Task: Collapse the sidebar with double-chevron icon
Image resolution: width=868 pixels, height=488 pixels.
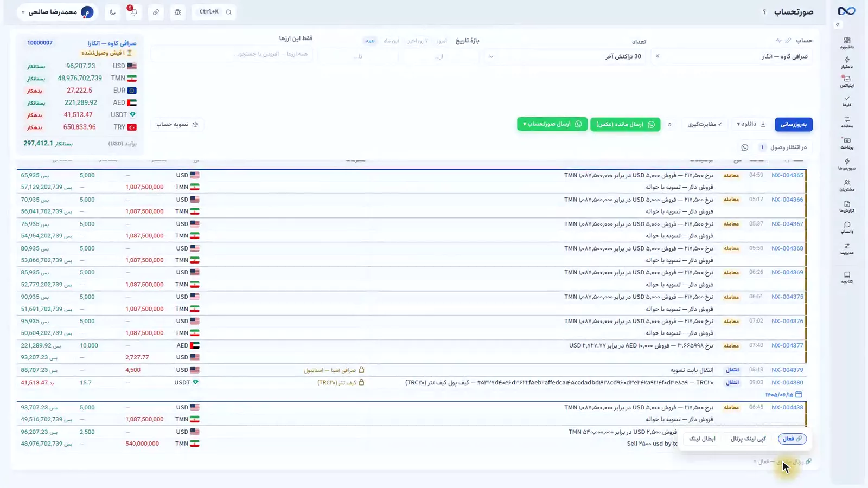Action: pos(838,24)
